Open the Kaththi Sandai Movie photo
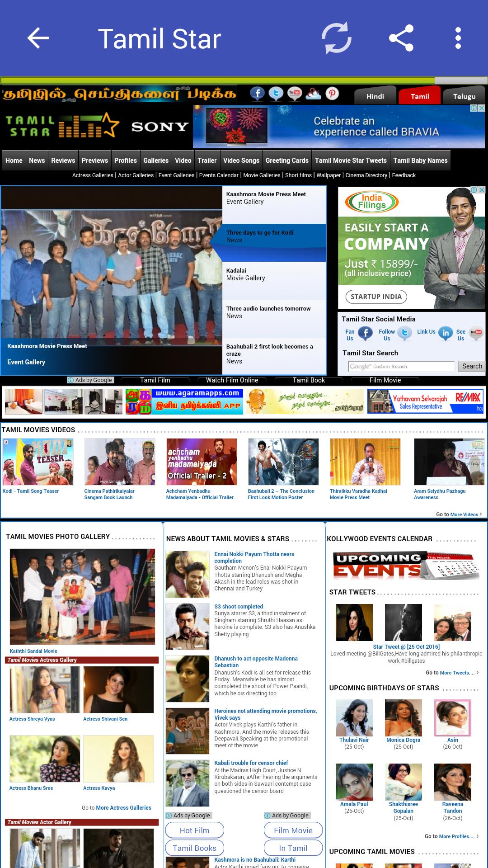 tap(82, 596)
